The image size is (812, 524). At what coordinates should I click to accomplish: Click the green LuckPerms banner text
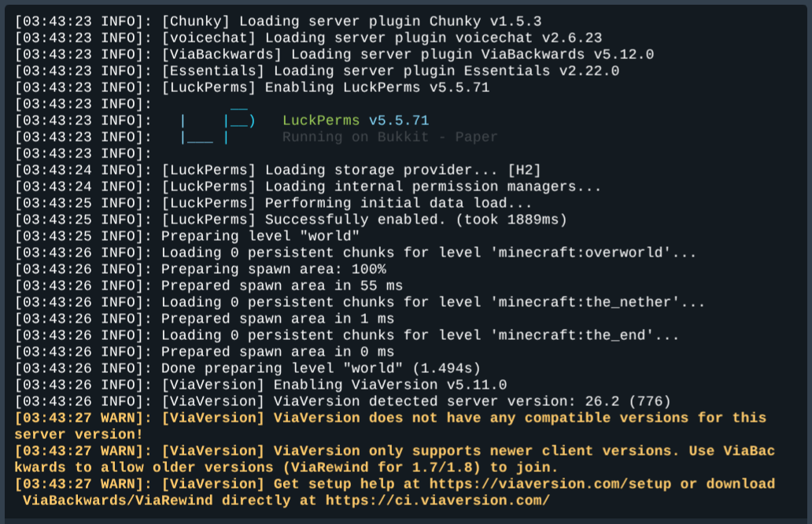[x=320, y=120]
